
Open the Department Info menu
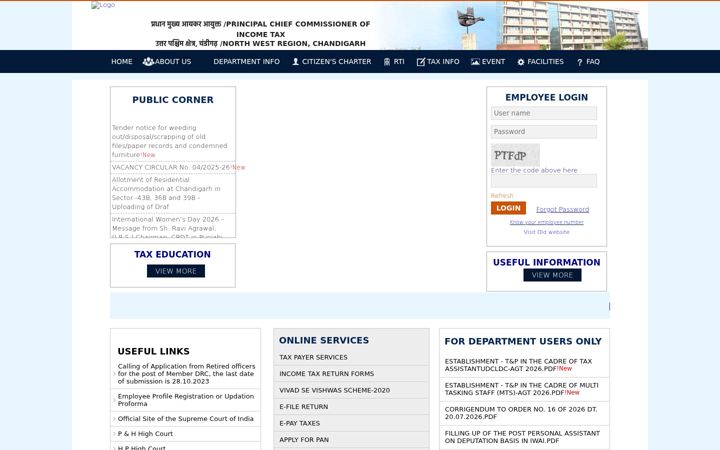[247, 62]
